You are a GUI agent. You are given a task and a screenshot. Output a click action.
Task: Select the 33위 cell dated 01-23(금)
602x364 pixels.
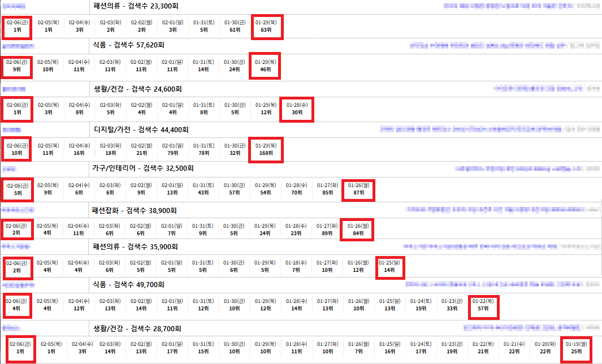tap(452, 308)
